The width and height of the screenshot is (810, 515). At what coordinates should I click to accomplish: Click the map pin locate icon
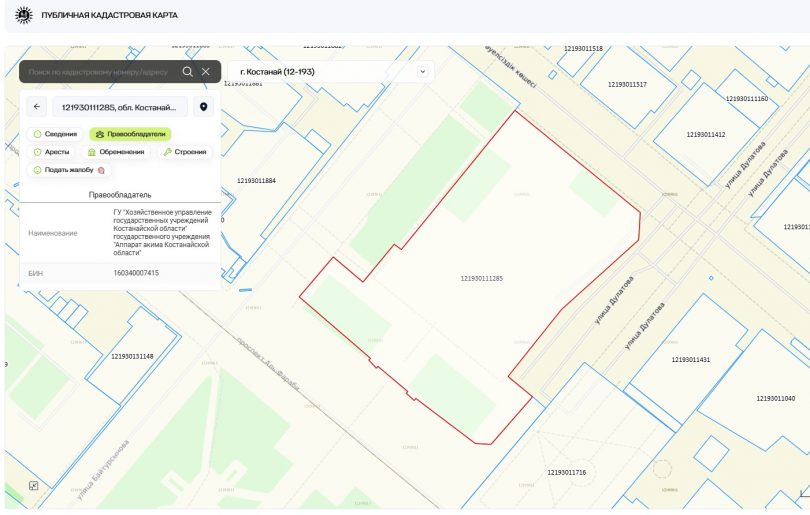[x=204, y=107]
